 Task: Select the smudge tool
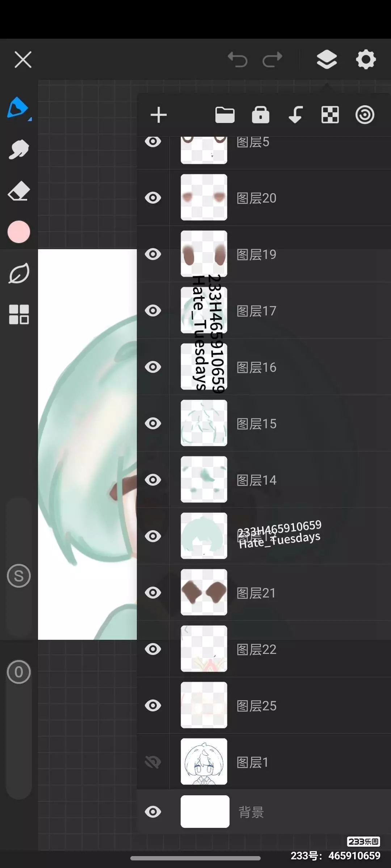pyautogui.click(x=19, y=149)
